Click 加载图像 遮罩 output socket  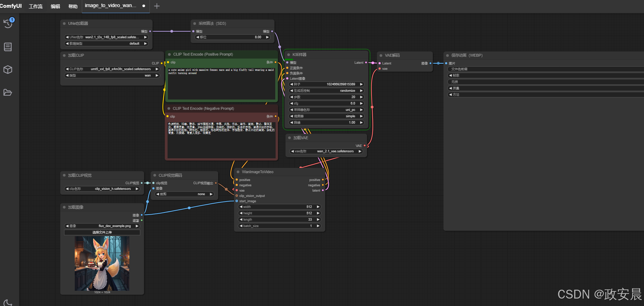tap(142, 220)
